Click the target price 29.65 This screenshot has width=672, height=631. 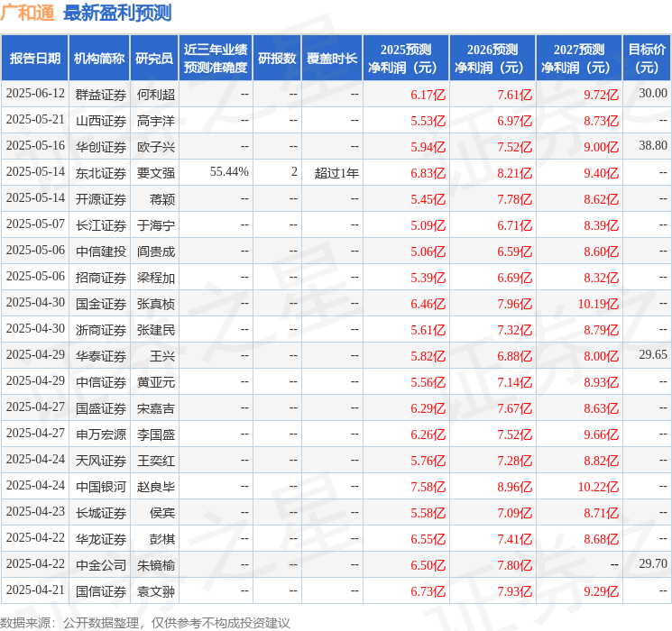tap(653, 354)
